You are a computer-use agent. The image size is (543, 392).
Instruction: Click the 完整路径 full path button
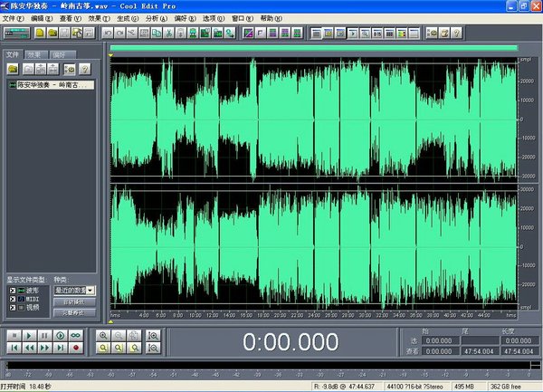pos(73,312)
